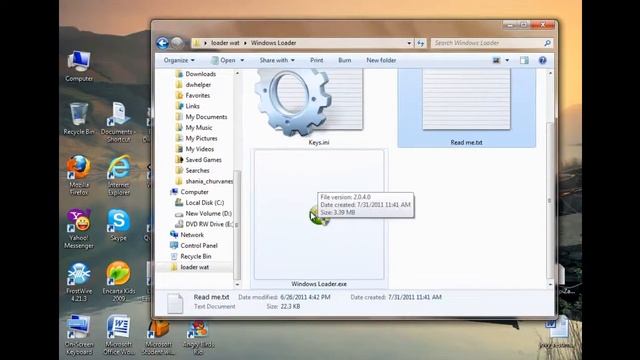Launch Angry Birds Rio desktop icon
The width and height of the screenshot is (640, 360).
(x=198, y=337)
